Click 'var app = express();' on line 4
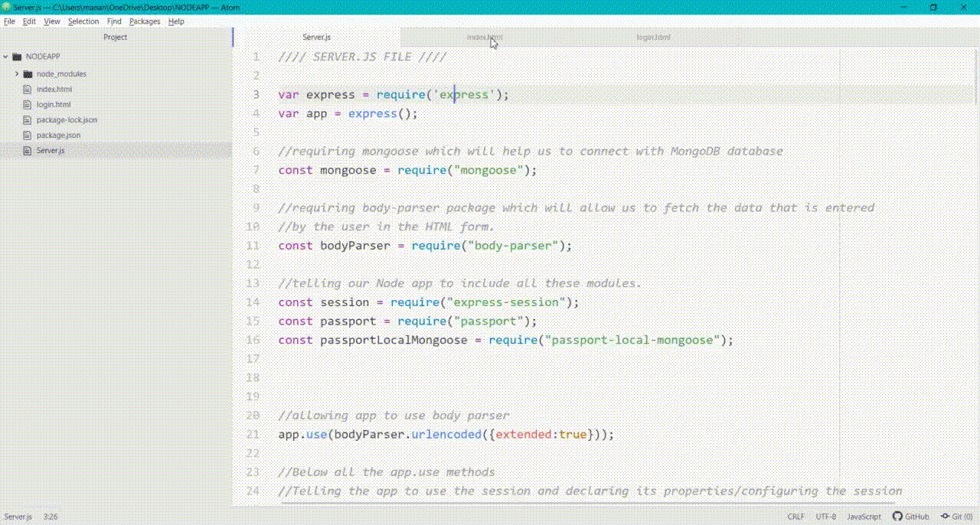This screenshot has height=525, width=980. [x=348, y=113]
